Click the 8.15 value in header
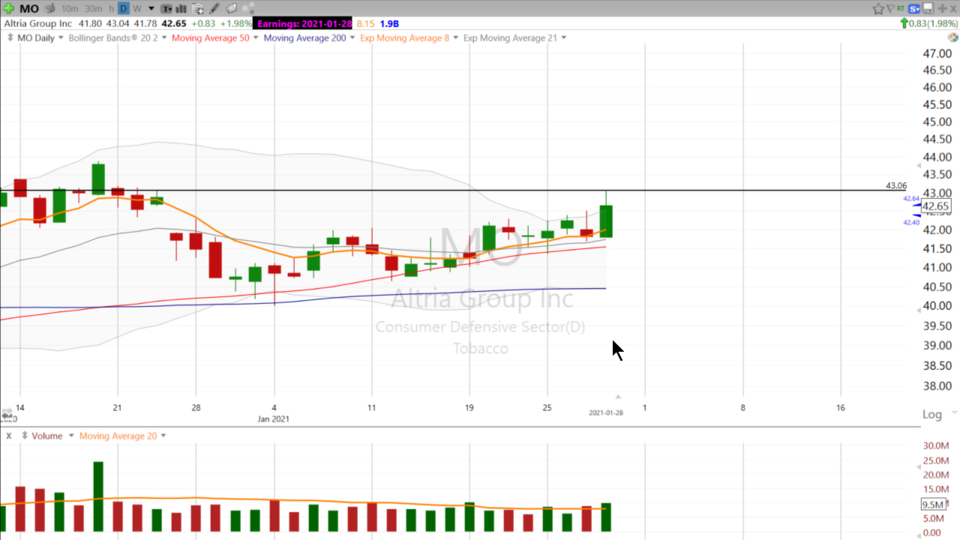Image resolution: width=960 pixels, height=540 pixels. coord(366,23)
